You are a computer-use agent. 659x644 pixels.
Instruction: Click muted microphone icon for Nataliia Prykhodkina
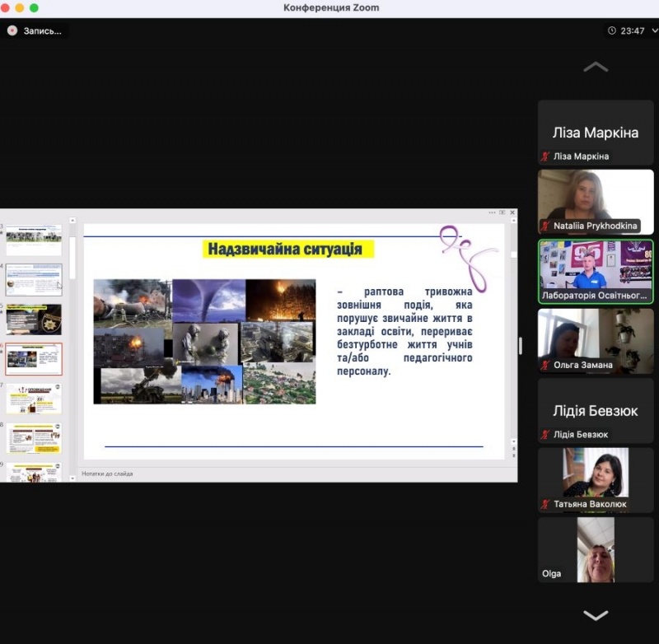pyautogui.click(x=544, y=226)
